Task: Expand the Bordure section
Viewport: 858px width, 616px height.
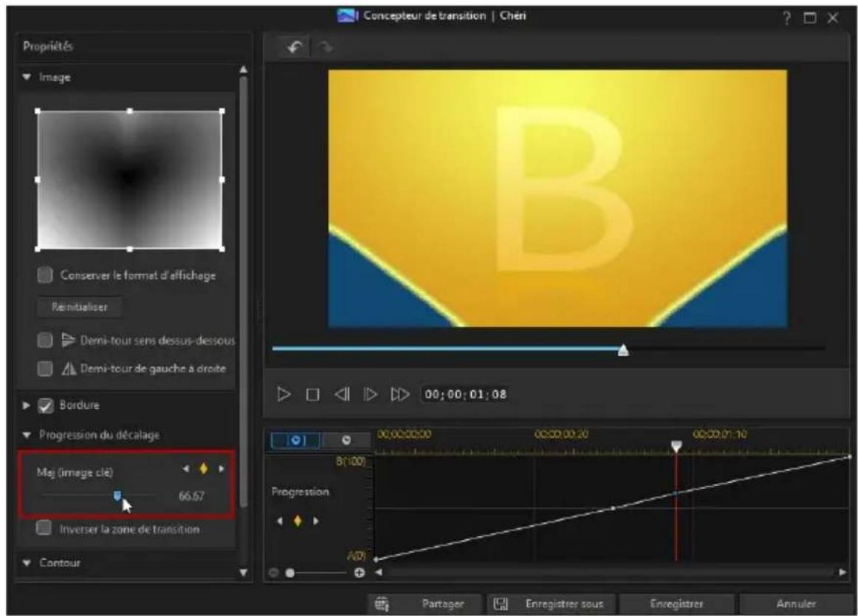Action: click(x=26, y=405)
